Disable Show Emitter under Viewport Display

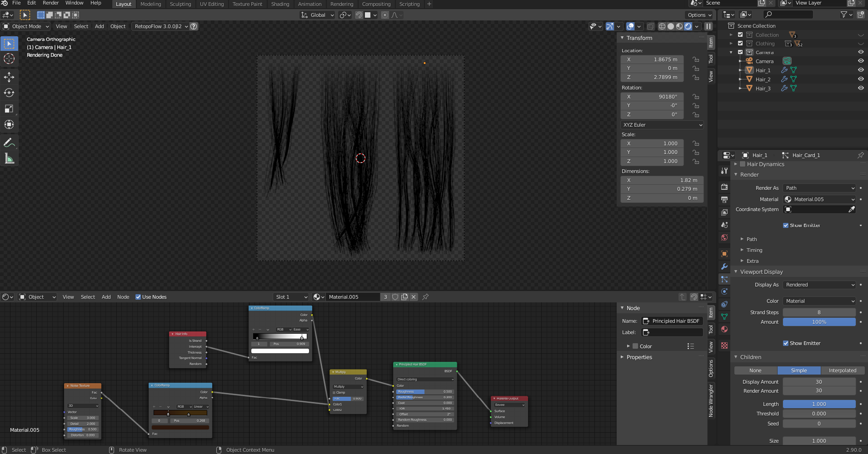pyautogui.click(x=786, y=343)
